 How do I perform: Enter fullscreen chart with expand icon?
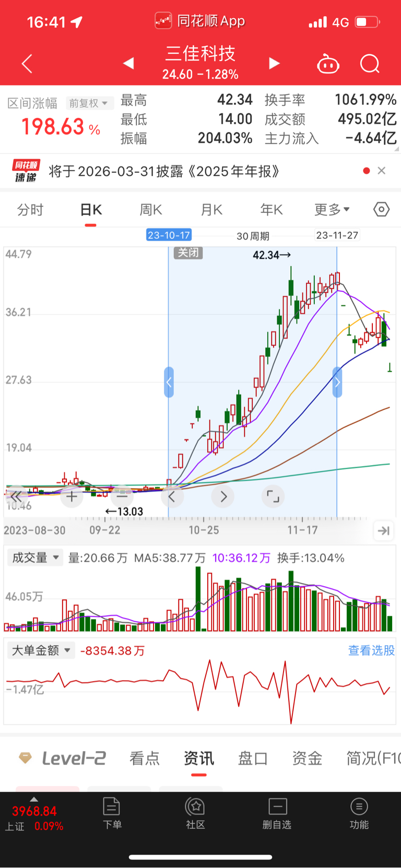click(x=273, y=496)
